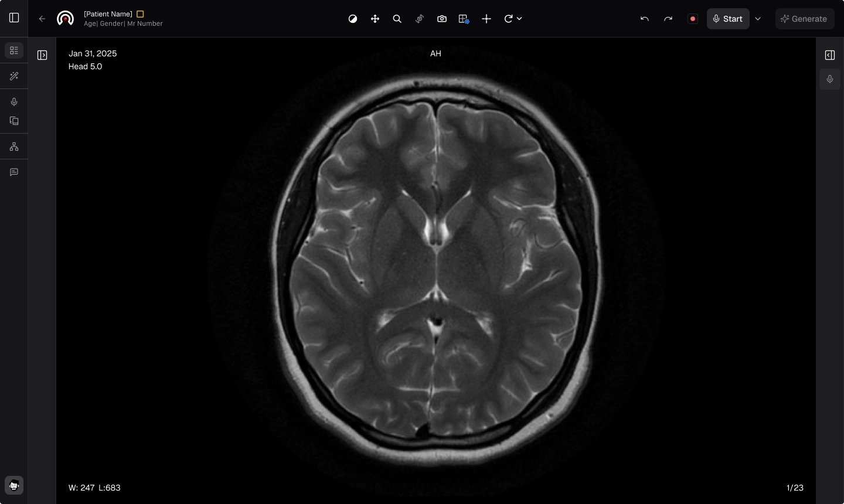This screenshot has height=504, width=844.
Task: Click the Head 5.0 series label
Action: pos(85,66)
